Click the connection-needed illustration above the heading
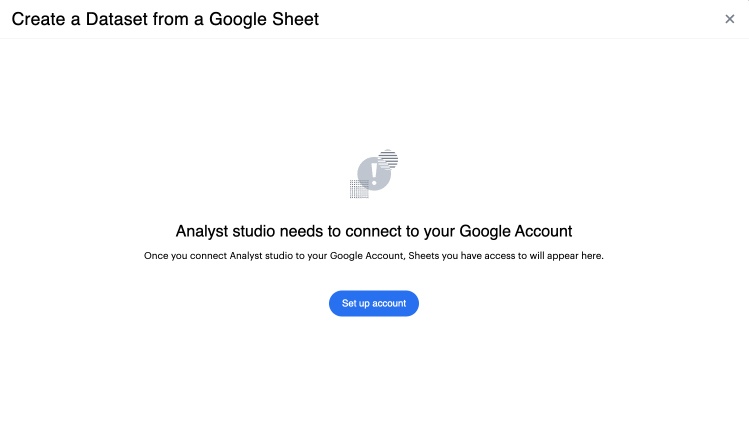749x445 pixels. (x=374, y=174)
